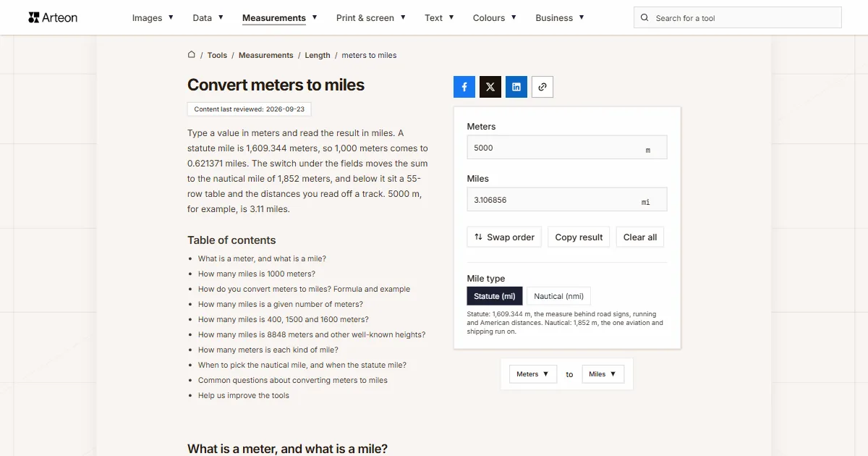Viewport: 868px width, 456px height.
Task: Copy page link icon
Action: click(542, 87)
